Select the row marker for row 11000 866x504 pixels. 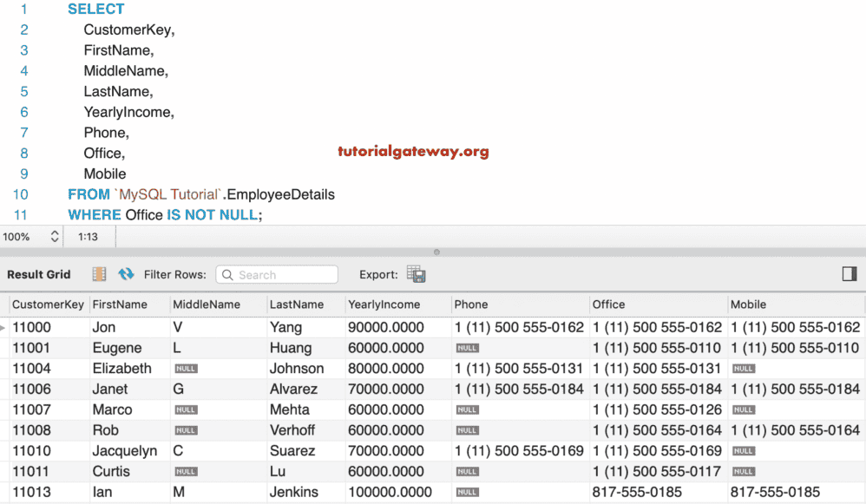[3, 328]
